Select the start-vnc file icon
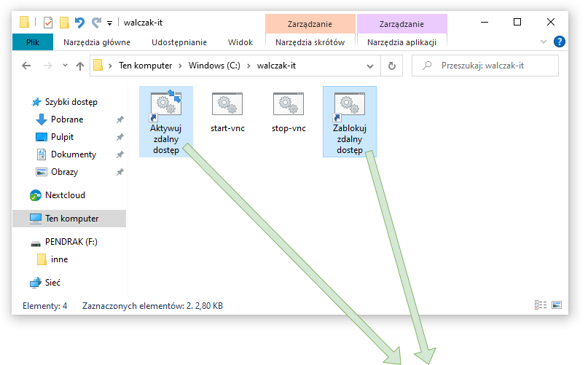Screen dimensions: 588x365 [x=227, y=103]
